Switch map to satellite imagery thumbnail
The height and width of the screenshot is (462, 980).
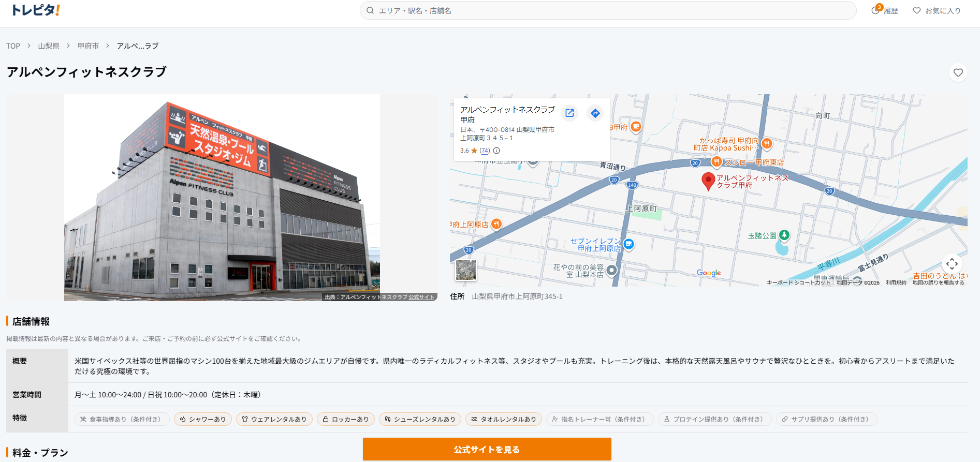465,270
